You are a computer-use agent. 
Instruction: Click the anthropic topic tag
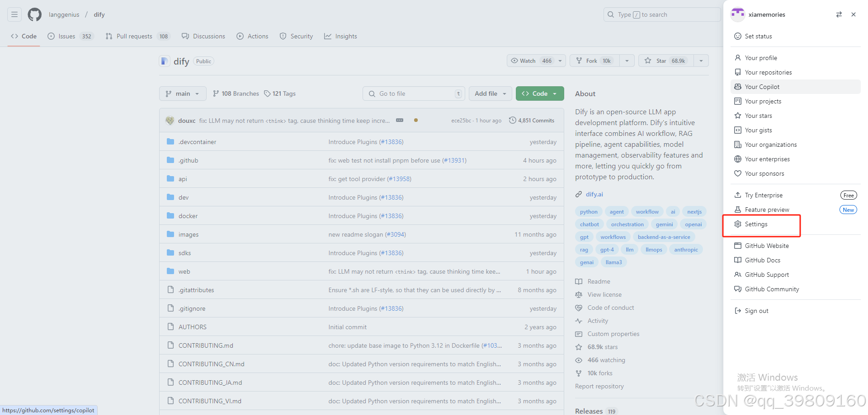click(686, 250)
